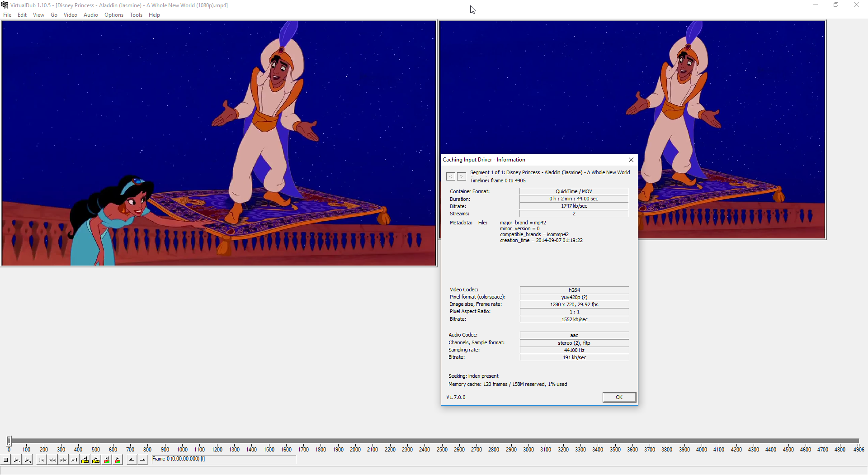Screen dimensions: 868x475
Task: Open the Video menu
Action: (71, 15)
